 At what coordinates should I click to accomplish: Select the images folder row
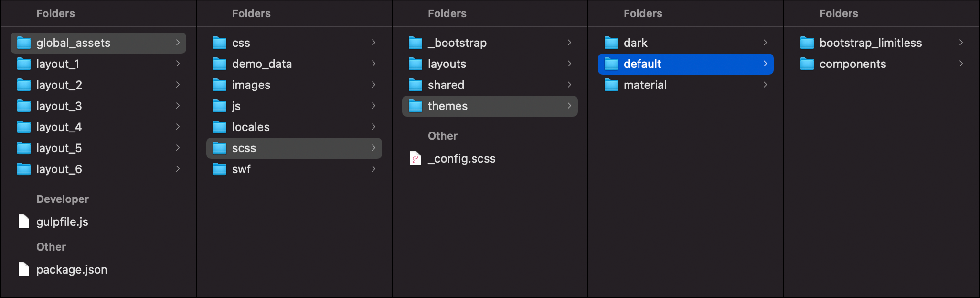[294, 85]
